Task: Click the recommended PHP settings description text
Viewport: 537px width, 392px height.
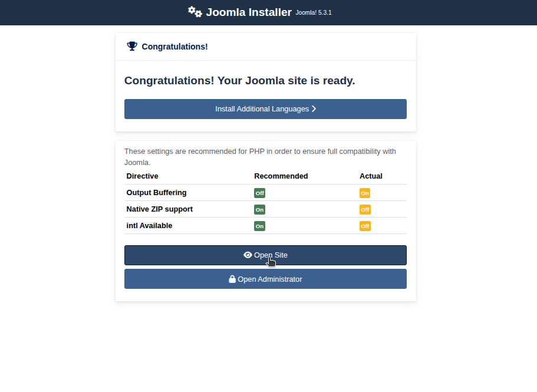Action: [x=260, y=157]
